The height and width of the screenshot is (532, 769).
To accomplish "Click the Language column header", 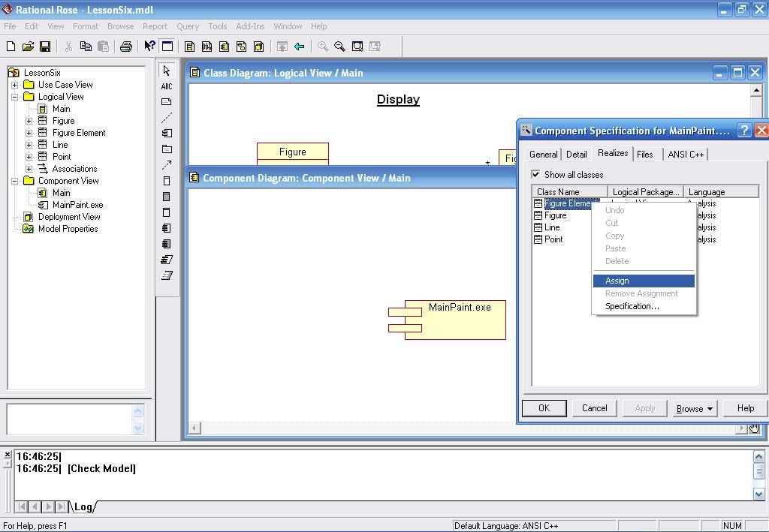I will tap(722, 192).
